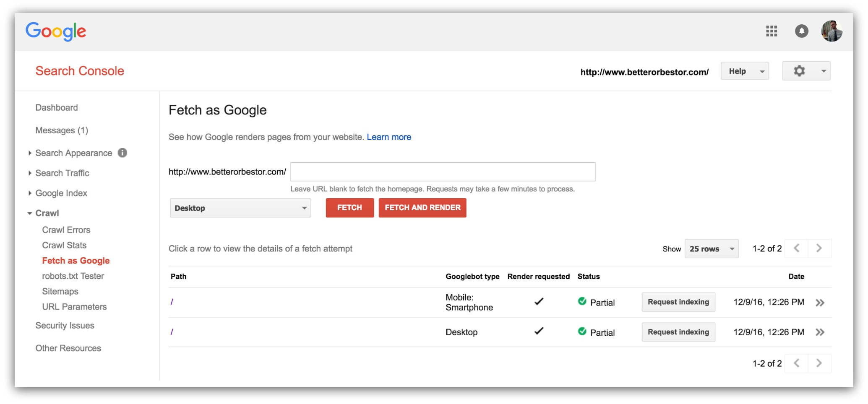Click the Render requested column header

point(539,277)
